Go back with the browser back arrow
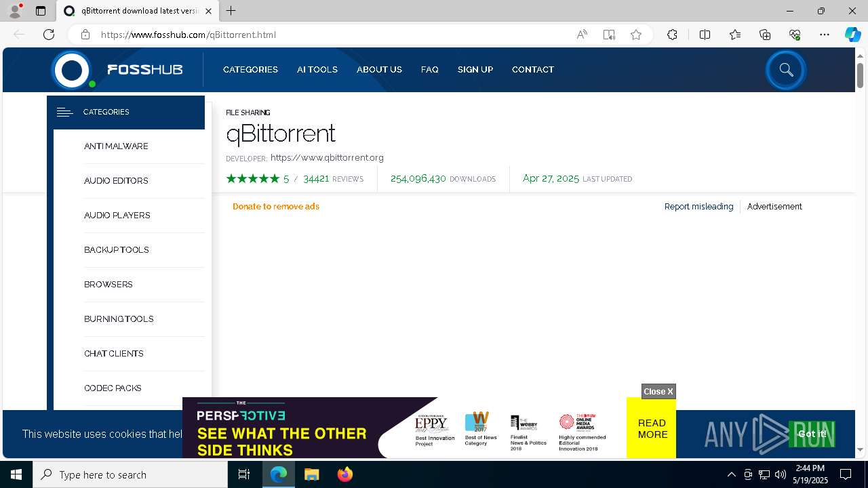Screen dimensions: 868x488 click(19, 35)
